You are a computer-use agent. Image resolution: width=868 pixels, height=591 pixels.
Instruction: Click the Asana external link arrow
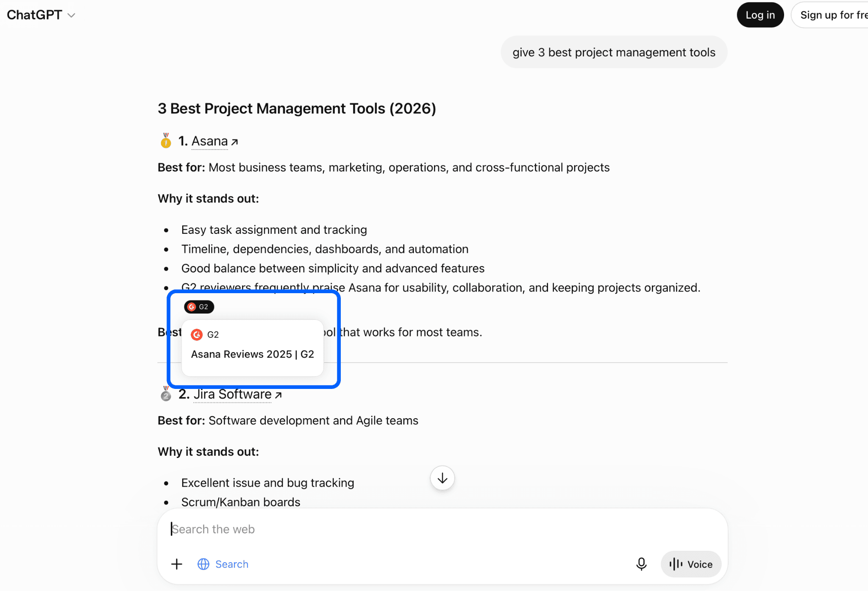(234, 142)
